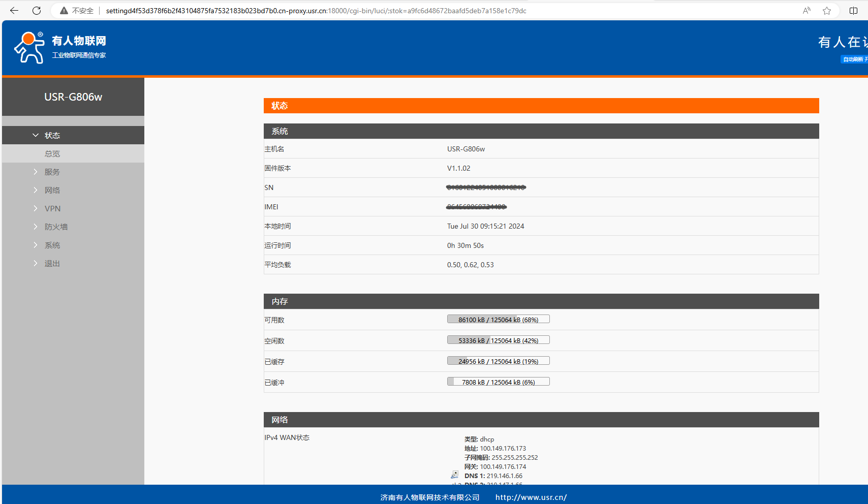Click the WAN interface icon beside DNS 1
The image size is (868, 504).
454,475
